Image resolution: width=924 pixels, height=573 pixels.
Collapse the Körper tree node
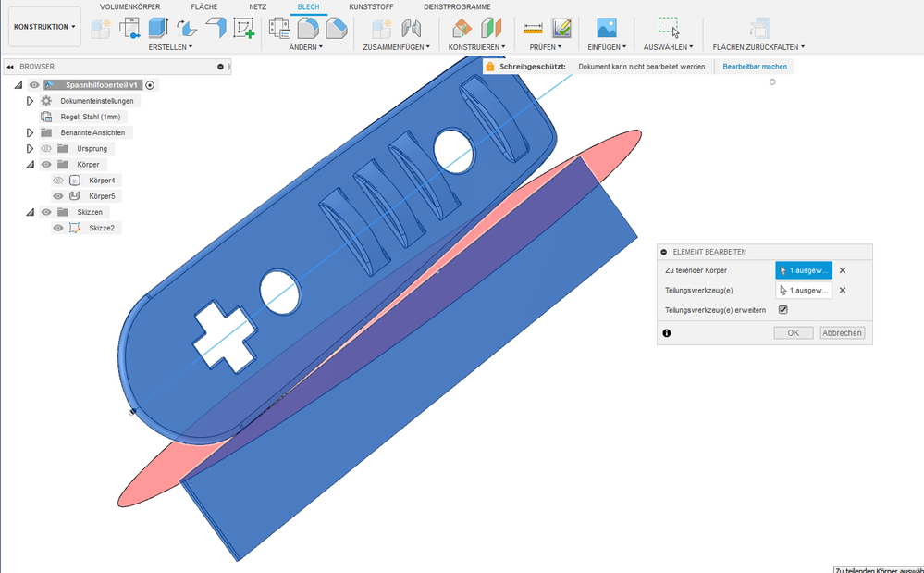(x=30, y=165)
